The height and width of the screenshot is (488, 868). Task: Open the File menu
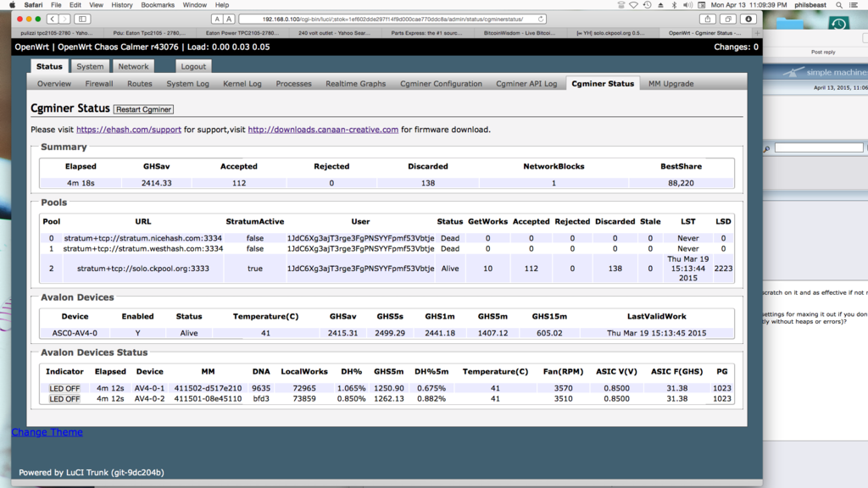(x=56, y=5)
